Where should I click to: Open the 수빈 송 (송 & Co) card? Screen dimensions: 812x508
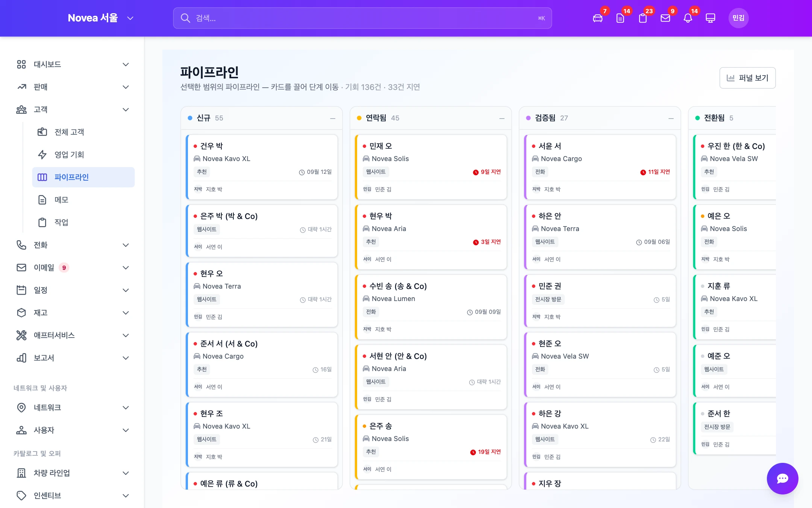tap(431, 307)
